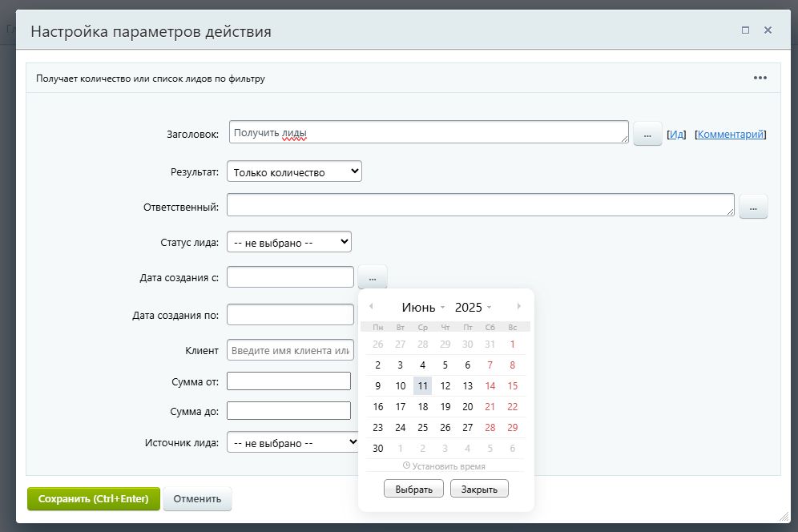The height and width of the screenshot is (532, 798).
Task: Open the Результат dropdown
Action: pyautogui.click(x=294, y=171)
